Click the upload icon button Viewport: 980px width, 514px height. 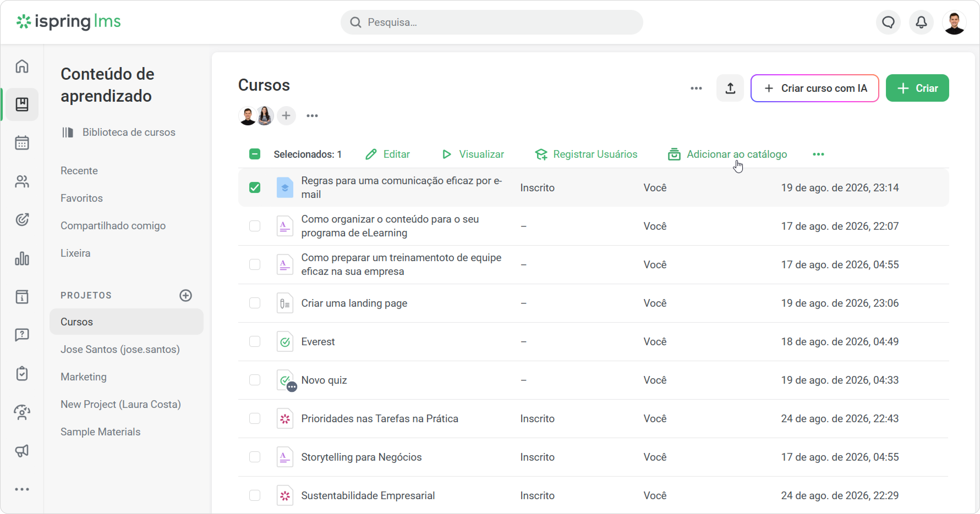click(730, 88)
